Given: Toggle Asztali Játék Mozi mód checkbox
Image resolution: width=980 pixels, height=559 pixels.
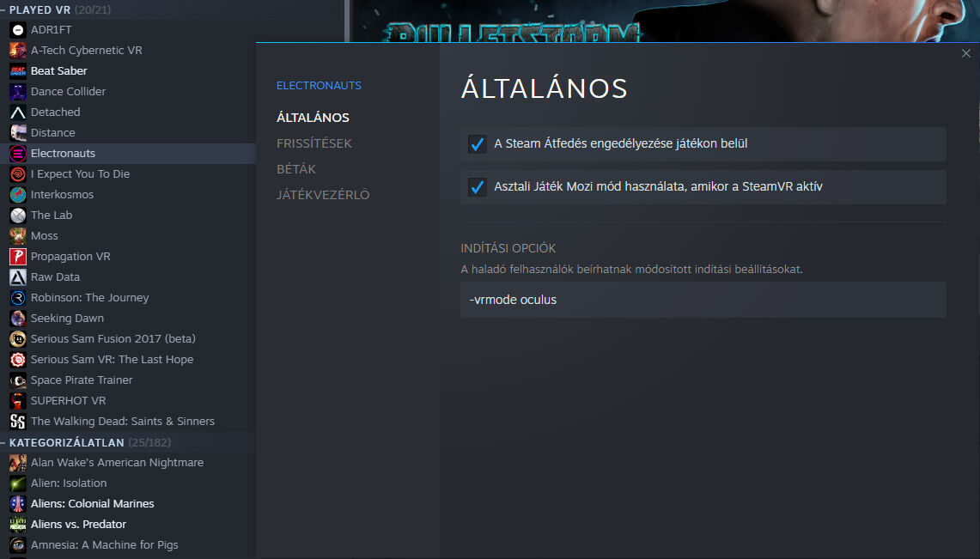Looking at the screenshot, I should (477, 187).
